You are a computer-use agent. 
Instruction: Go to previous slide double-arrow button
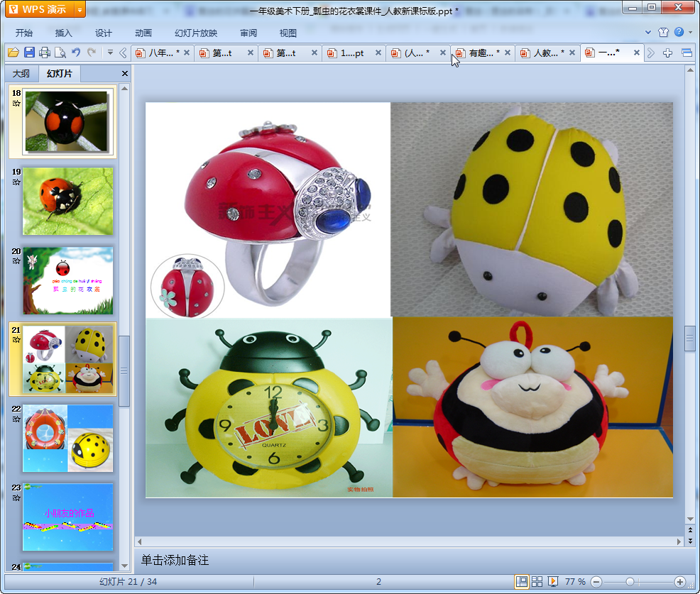click(x=690, y=529)
